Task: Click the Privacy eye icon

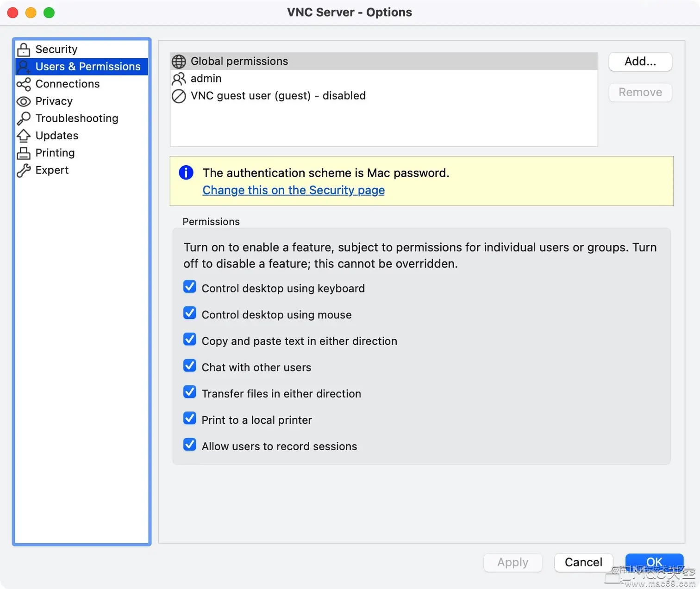Action: point(24,101)
